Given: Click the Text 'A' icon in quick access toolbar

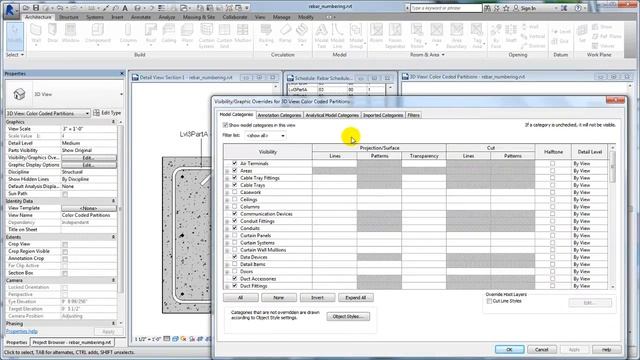Looking at the screenshot, I should (x=125, y=8).
